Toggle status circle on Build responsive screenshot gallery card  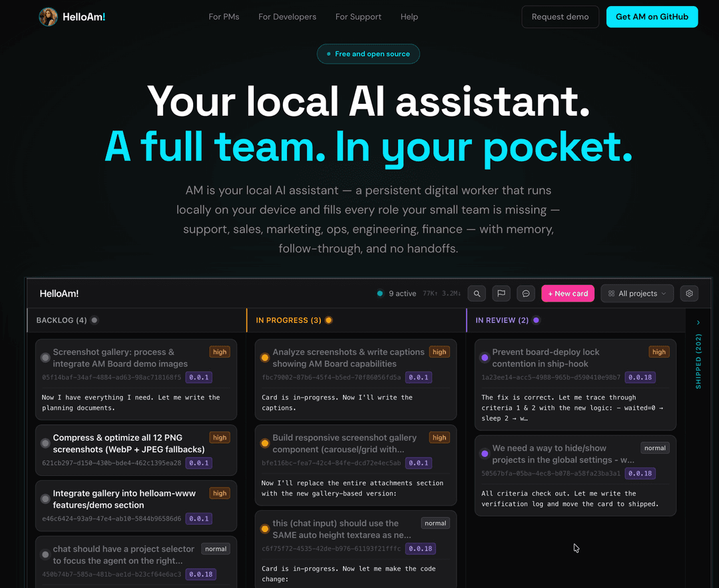coord(265,443)
